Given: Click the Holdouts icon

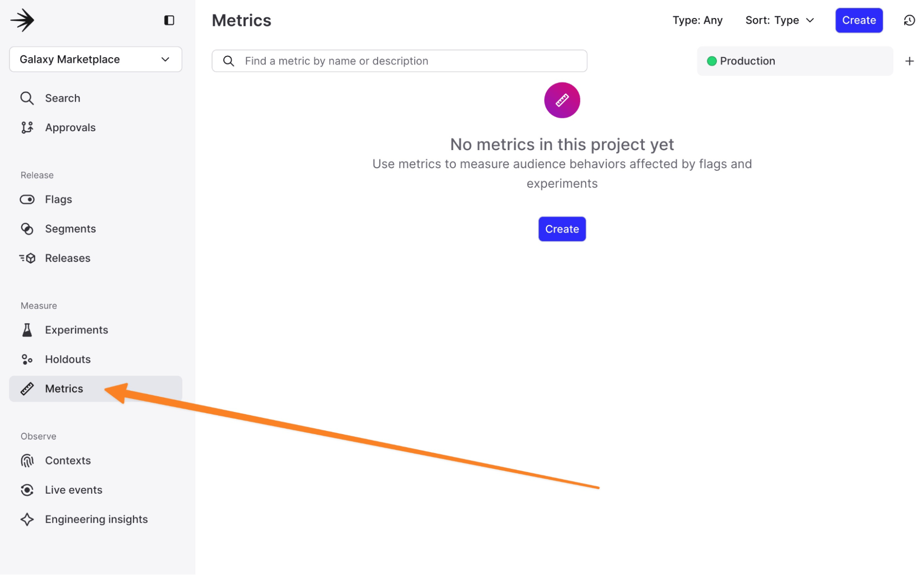Looking at the screenshot, I should coord(27,359).
